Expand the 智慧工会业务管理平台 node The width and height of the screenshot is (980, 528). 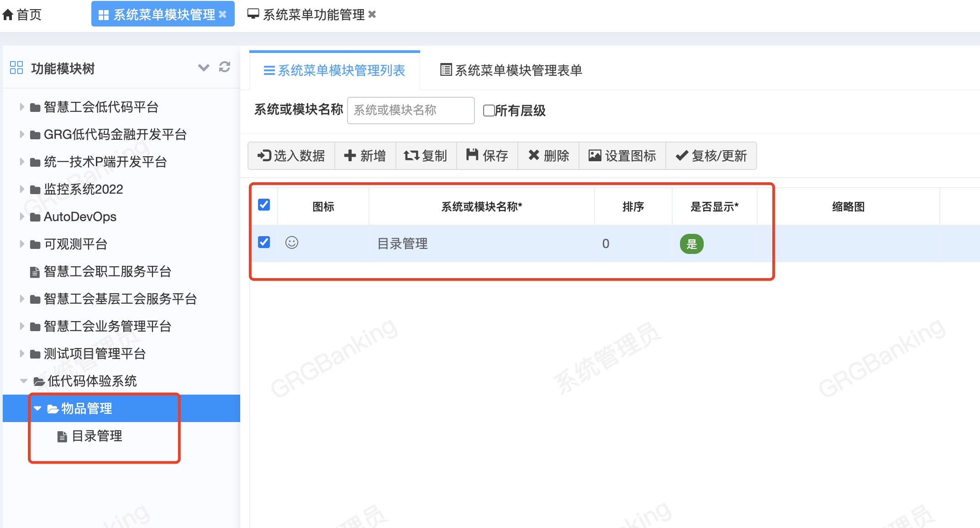(21, 326)
